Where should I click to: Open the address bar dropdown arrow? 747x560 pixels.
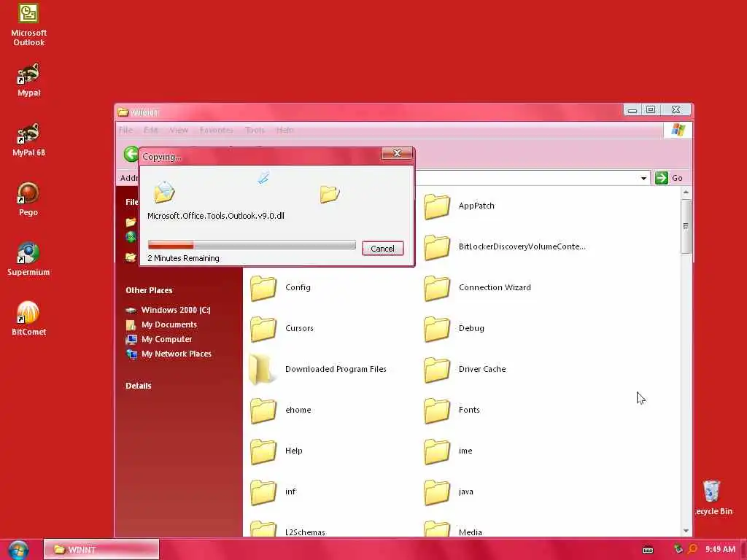point(643,178)
